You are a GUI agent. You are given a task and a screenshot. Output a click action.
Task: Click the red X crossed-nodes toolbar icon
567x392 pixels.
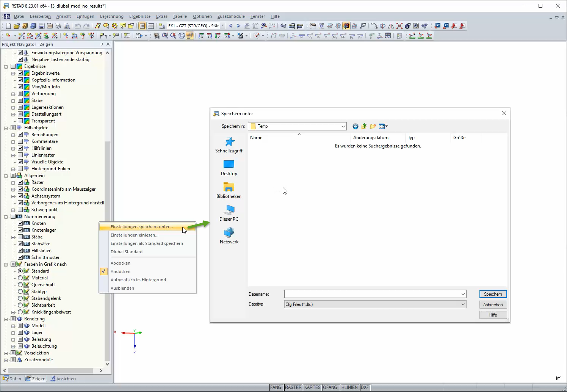pos(399,26)
